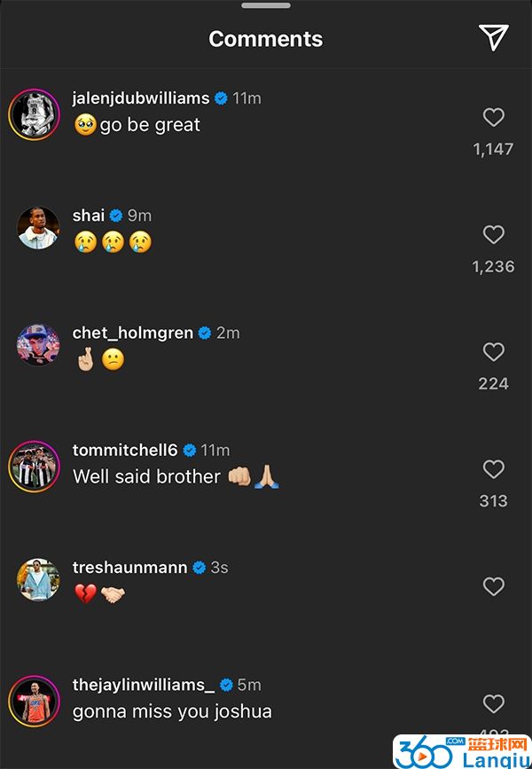Screen dimensions: 532x769
Task: Open tommitchell6's story avatar
Action: coord(34,466)
